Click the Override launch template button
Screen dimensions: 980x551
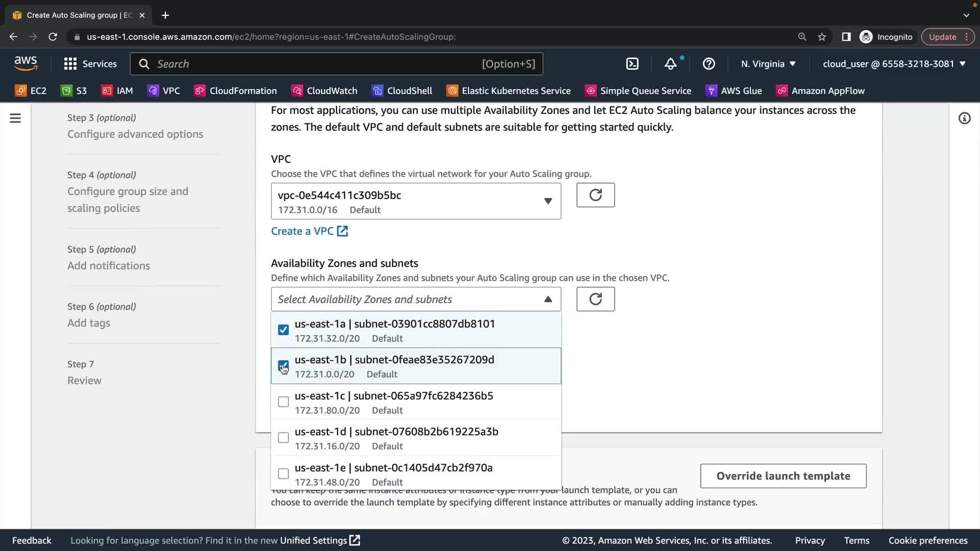(x=783, y=476)
